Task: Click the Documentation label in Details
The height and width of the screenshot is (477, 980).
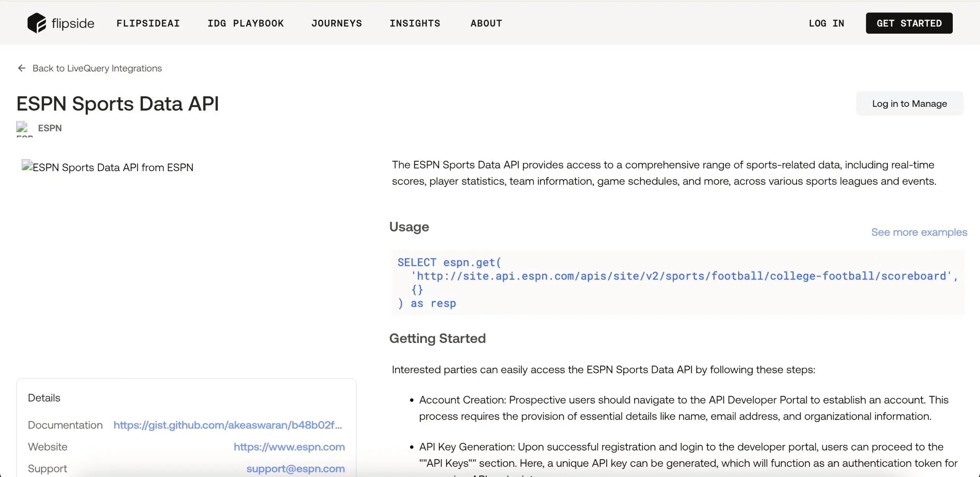Action: coord(65,425)
